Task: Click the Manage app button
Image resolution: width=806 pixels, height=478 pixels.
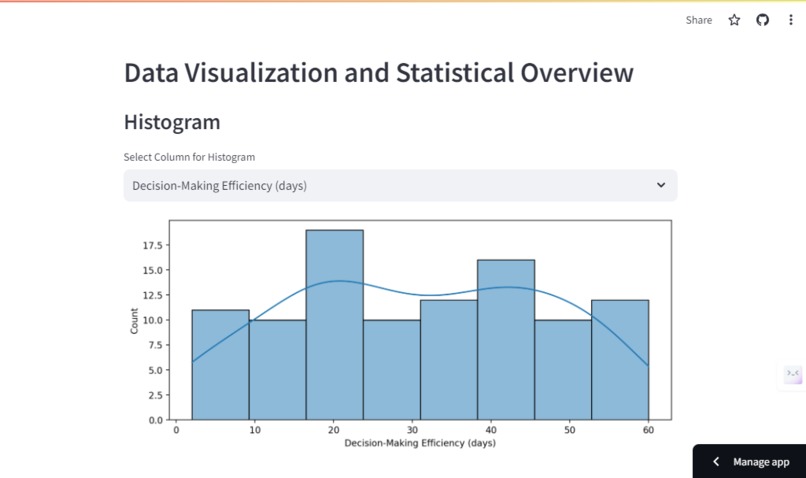Action: click(x=749, y=462)
